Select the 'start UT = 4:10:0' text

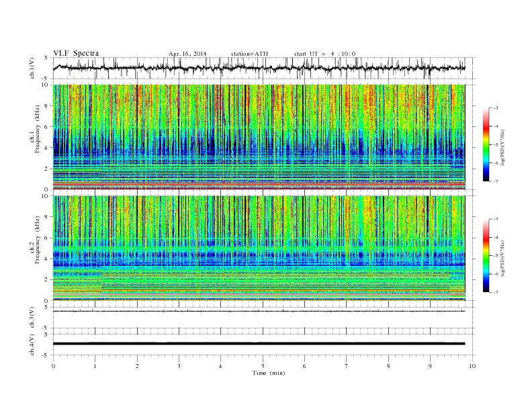click(324, 54)
